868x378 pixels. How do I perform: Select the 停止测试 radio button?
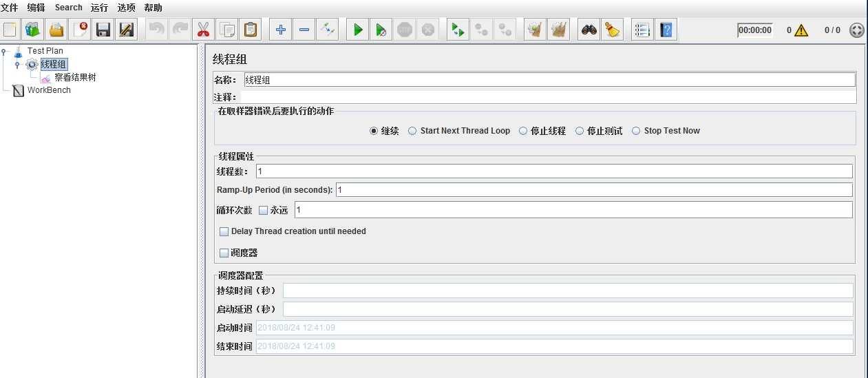click(x=580, y=131)
